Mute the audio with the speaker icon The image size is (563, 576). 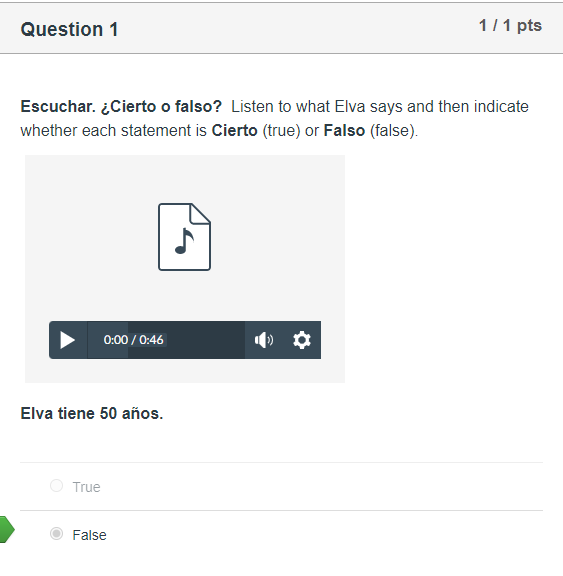[264, 340]
